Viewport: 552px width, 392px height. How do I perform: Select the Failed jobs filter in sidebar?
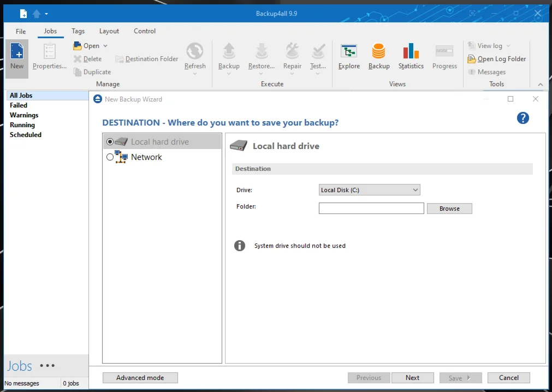point(19,105)
